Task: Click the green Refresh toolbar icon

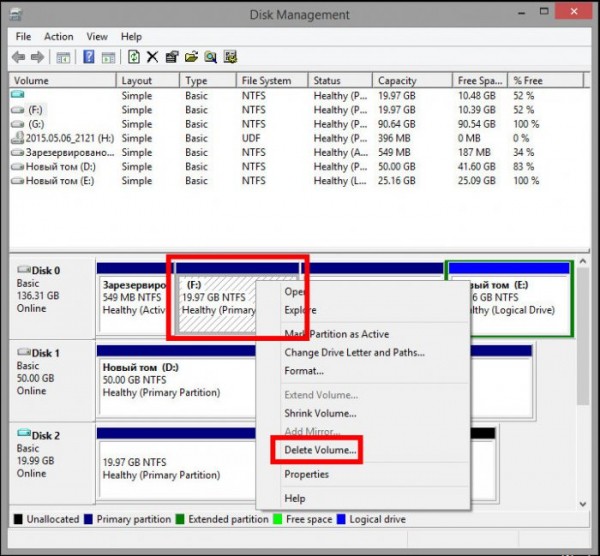Action: point(134,57)
